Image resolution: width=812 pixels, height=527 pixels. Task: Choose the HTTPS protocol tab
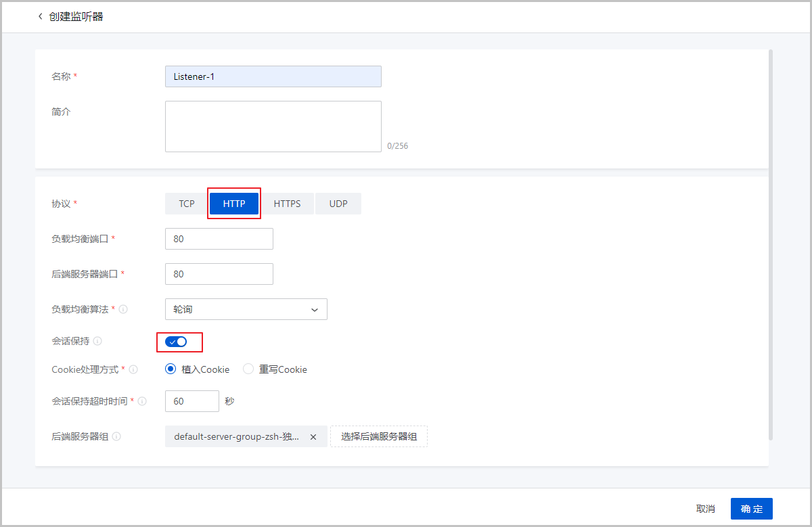(x=287, y=204)
